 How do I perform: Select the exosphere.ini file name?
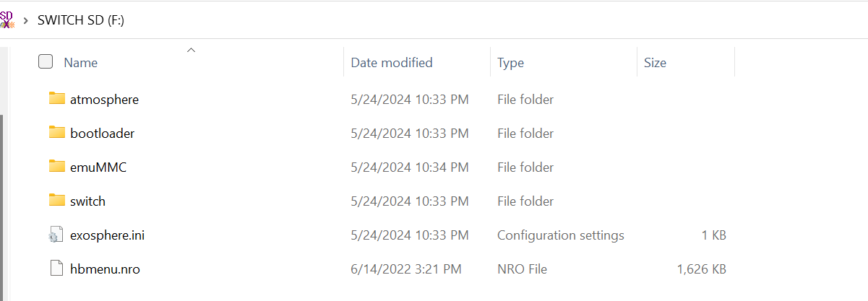107,235
